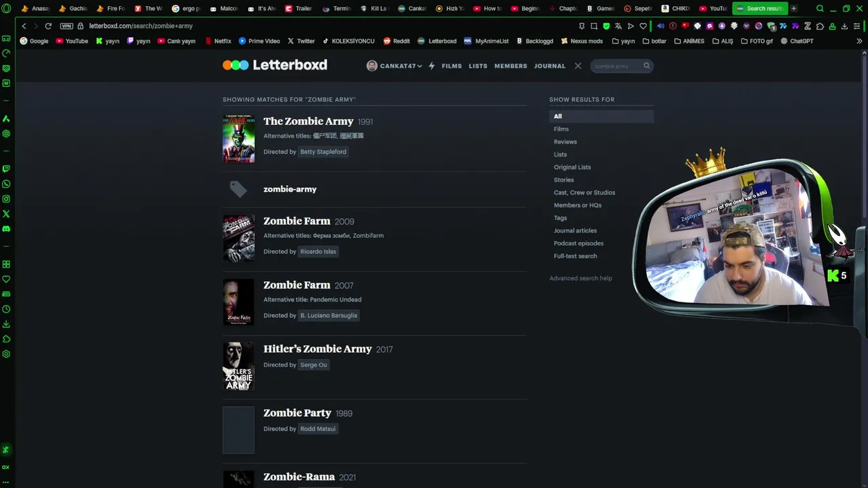
Task: Open the extensions puzzle icon in toolbar
Action: 820,26
